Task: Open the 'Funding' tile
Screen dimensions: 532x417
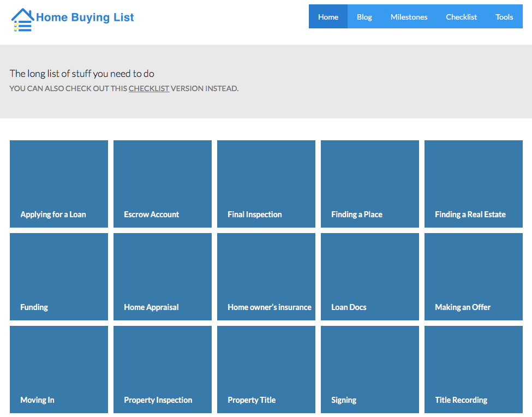Action: 58,277
